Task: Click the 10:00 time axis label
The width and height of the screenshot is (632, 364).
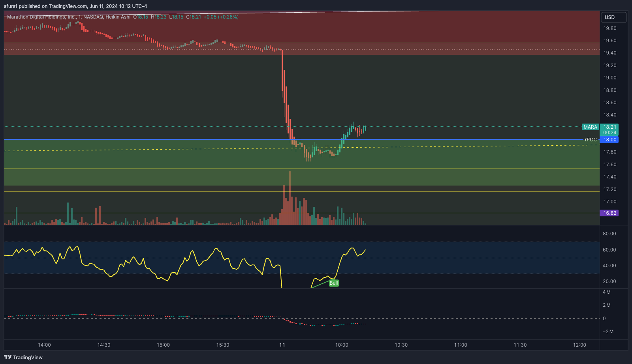Action: (x=342, y=345)
